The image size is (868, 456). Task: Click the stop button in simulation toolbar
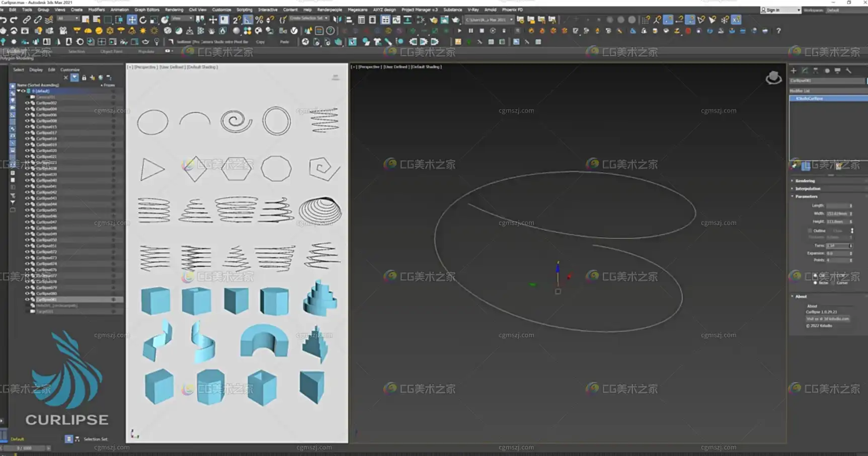click(482, 31)
